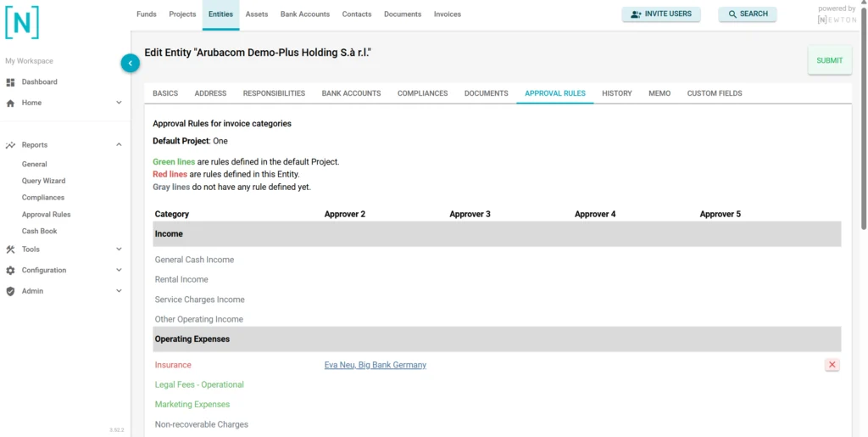Expand the Tools menu chevron
Viewport: 868px width, 437px height.
pos(119,249)
